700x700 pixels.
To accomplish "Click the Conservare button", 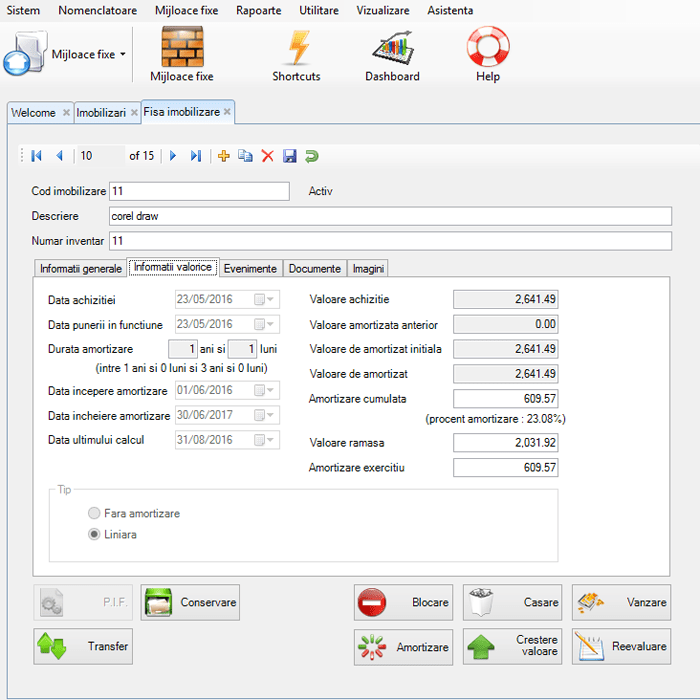I will (190, 602).
